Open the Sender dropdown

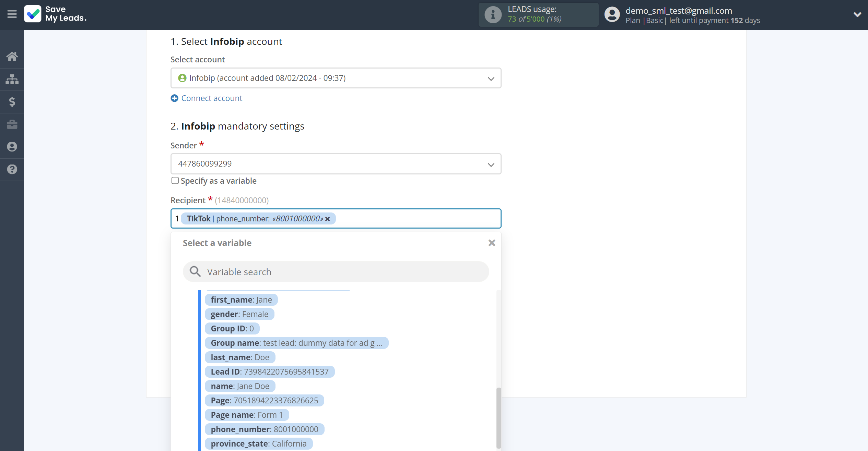click(336, 164)
